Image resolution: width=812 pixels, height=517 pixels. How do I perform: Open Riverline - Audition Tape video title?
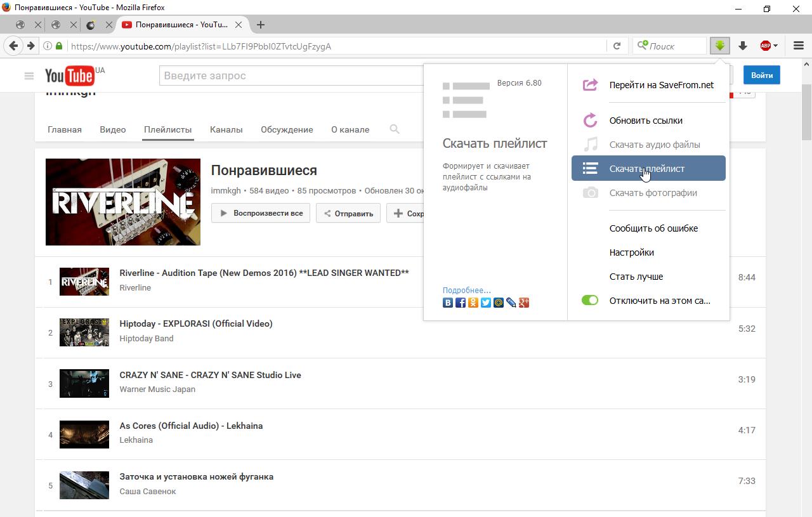pyautogui.click(x=264, y=273)
